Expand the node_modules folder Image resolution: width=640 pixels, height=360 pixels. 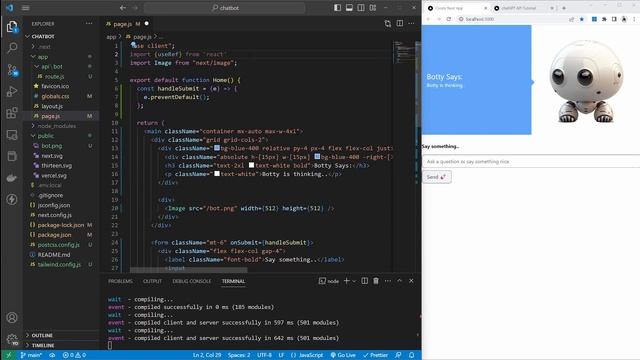(x=56, y=126)
